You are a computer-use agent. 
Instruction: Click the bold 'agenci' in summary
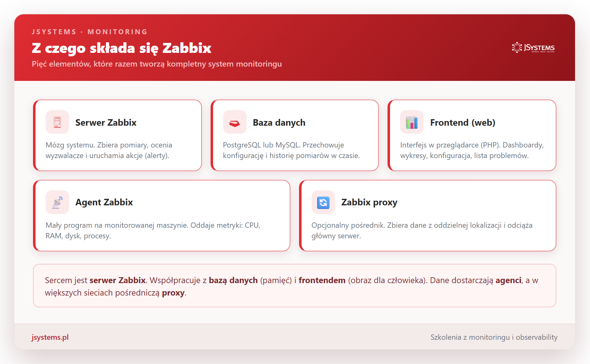[x=508, y=280]
